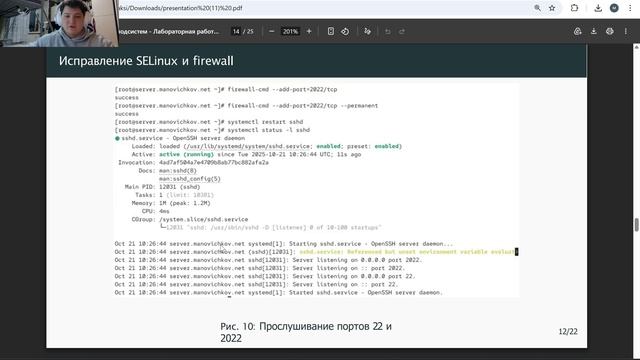640x360 pixels.
Task: Click the zoom search icon in address bar
Action: click(x=538, y=8)
